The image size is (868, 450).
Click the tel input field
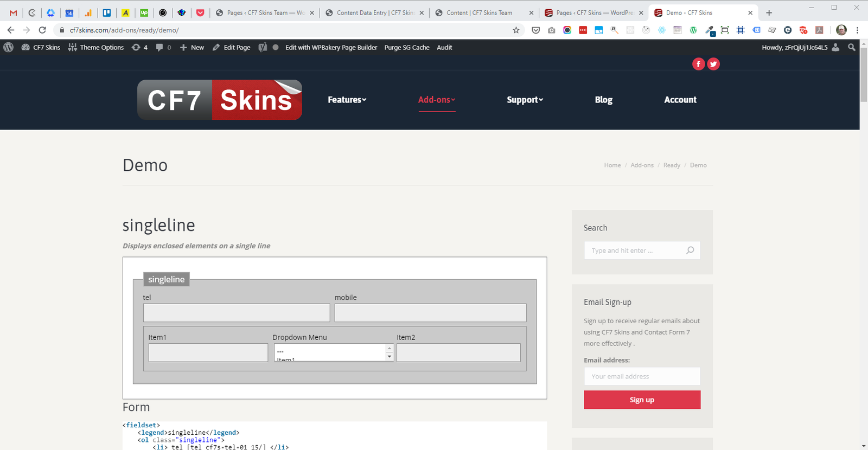pos(236,313)
